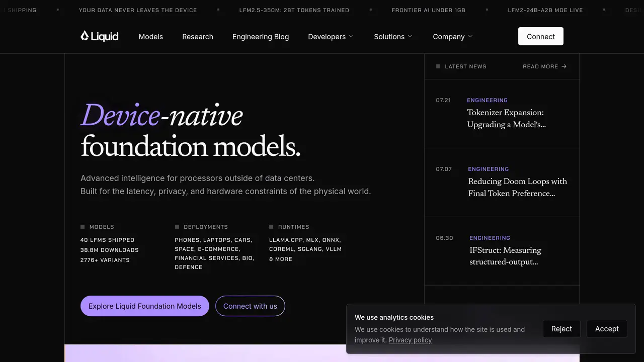Expand the Solutions dropdown menu
This screenshot has height=362, width=644.
tap(393, 37)
